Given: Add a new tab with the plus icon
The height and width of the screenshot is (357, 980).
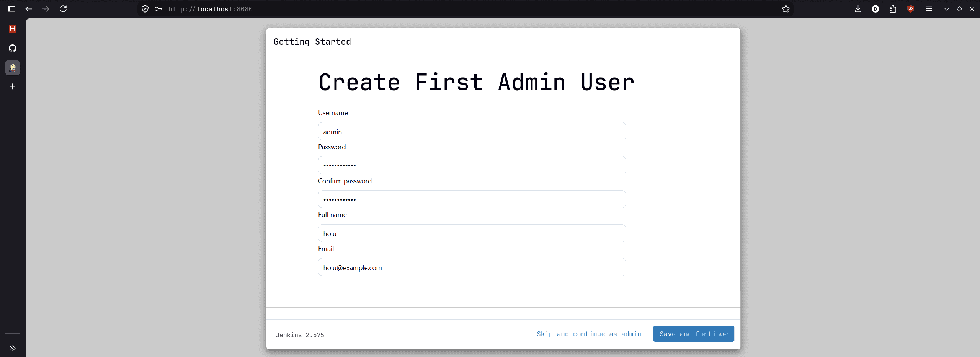Looking at the screenshot, I should pyautogui.click(x=13, y=86).
